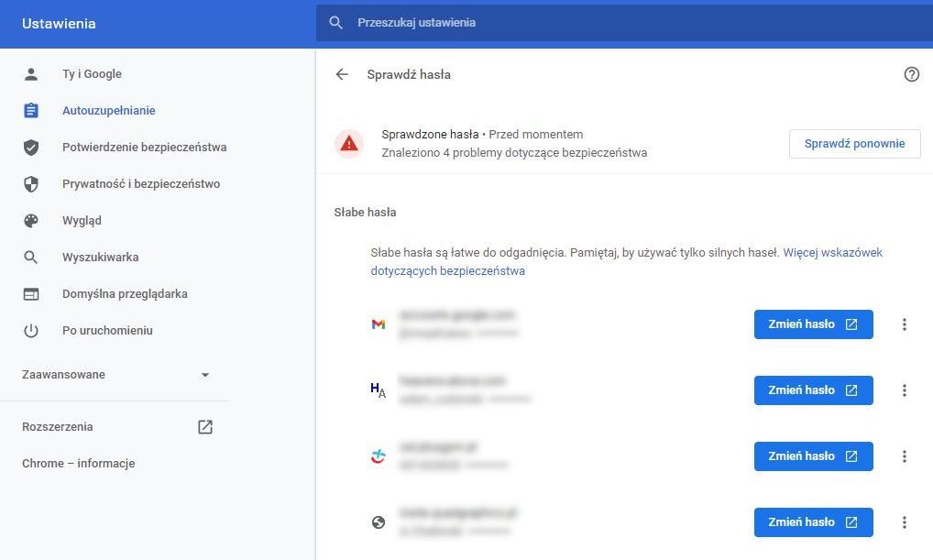Open the help question mark icon
This screenshot has height=560, width=933.
tap(911, 74)
